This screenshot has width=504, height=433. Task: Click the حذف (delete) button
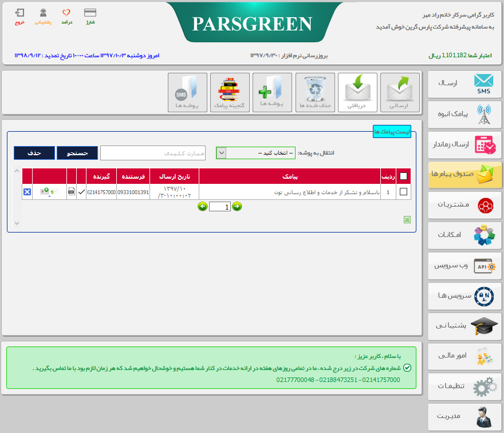click(x=34, y=153)
